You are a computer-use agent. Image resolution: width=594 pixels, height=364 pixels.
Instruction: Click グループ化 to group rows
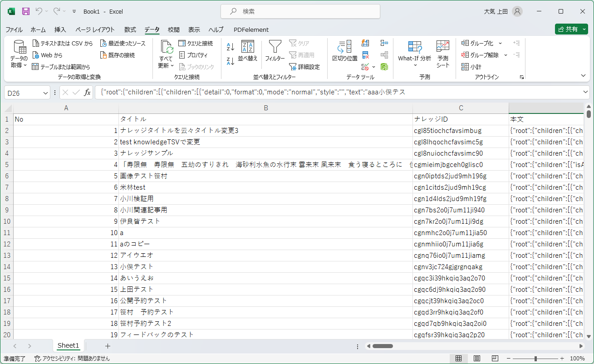pyautogui.click(x=478, y=44)
